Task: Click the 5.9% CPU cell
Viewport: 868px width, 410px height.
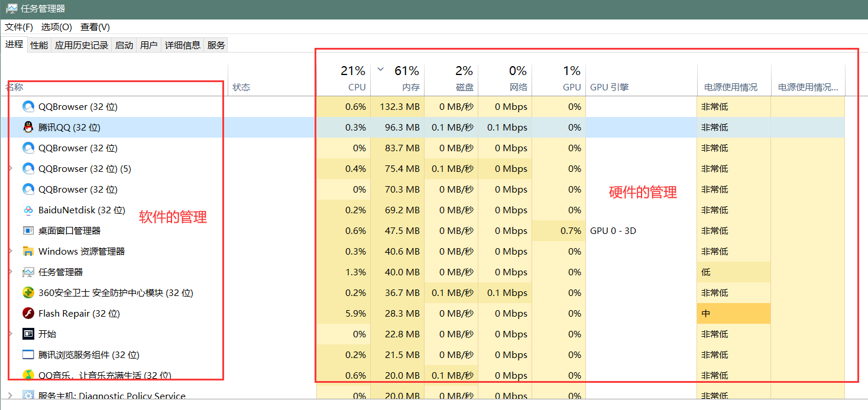Action: tap(344, 314)
